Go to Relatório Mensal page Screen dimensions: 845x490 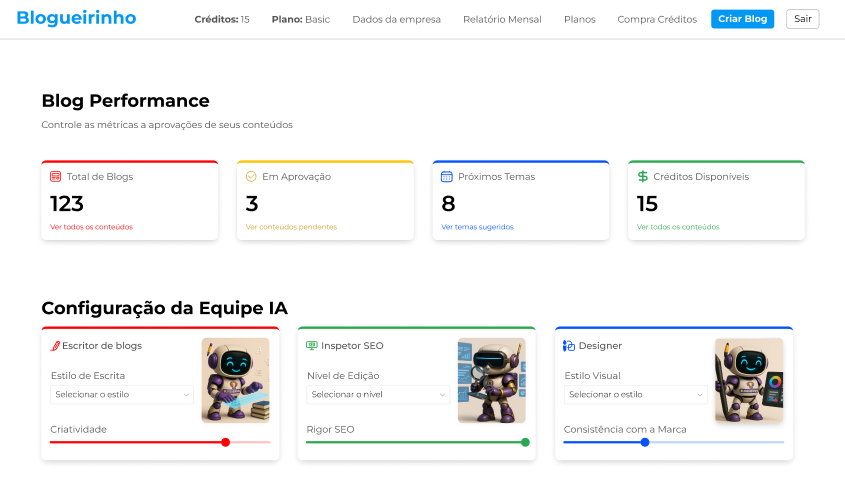[x=502, y=19]
